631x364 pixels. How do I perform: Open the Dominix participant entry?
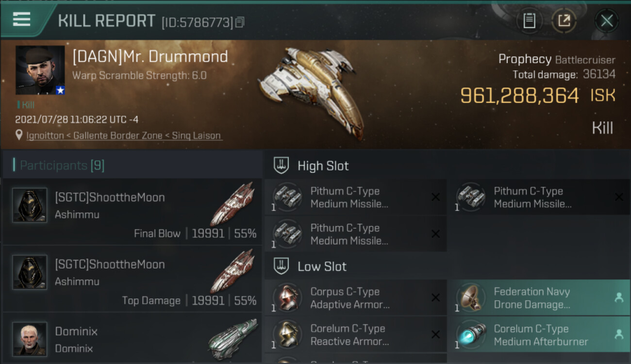132,338
